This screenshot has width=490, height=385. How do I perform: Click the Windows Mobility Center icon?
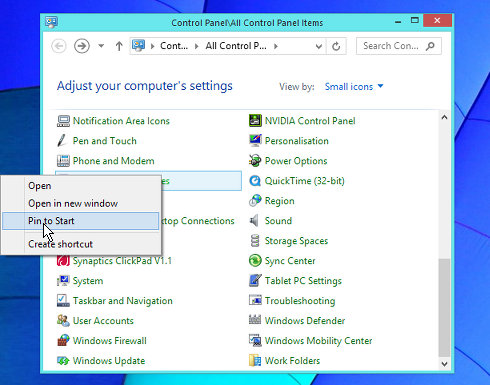point(255,341)
